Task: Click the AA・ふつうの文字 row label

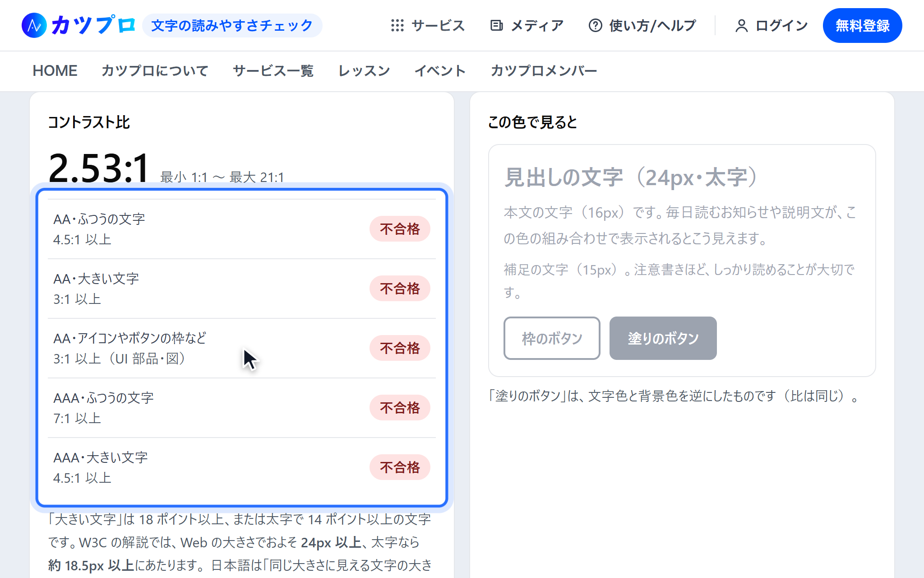Action: (99, 219)
